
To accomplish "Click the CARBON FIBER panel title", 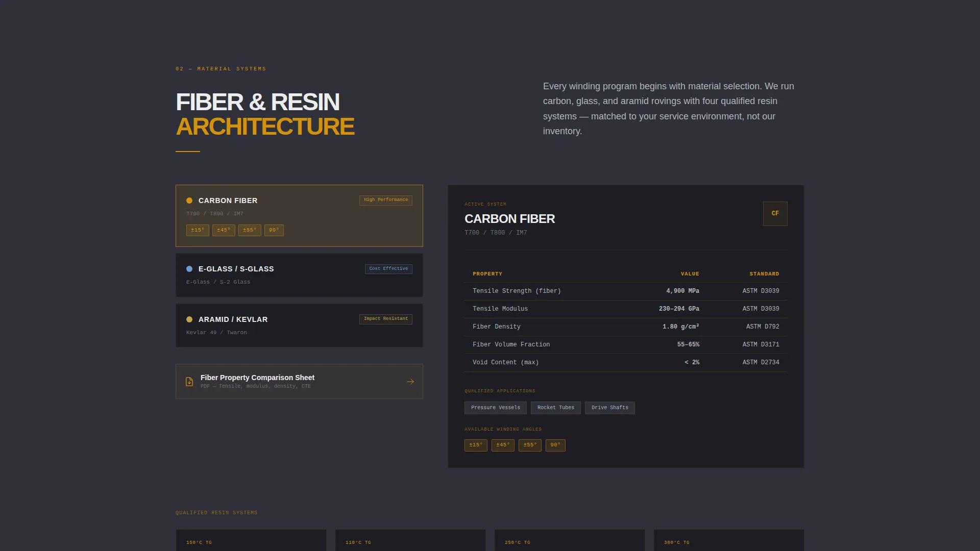I will pos(509,219).
